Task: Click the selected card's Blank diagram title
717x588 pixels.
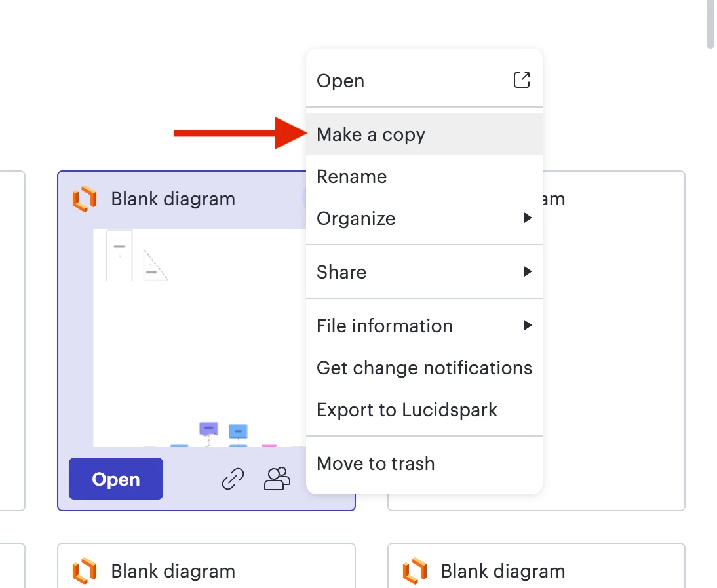Action: point(173,199)
